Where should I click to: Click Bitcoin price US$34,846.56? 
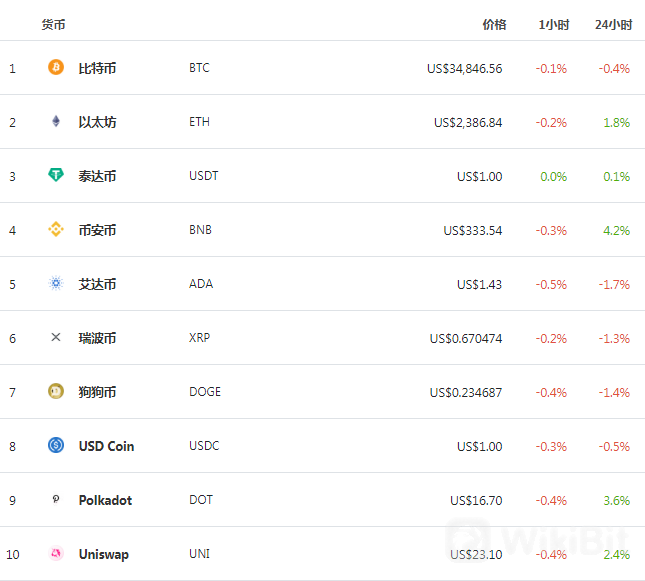click(464, 68)
